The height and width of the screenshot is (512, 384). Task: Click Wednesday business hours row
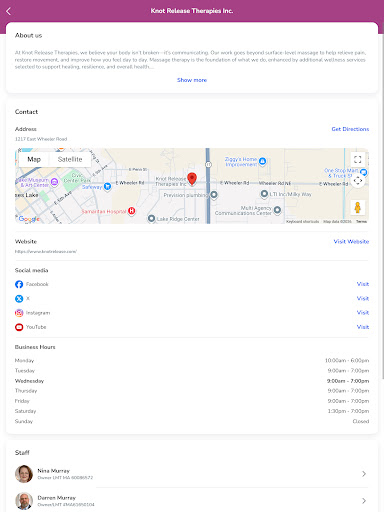coord(192,381)
